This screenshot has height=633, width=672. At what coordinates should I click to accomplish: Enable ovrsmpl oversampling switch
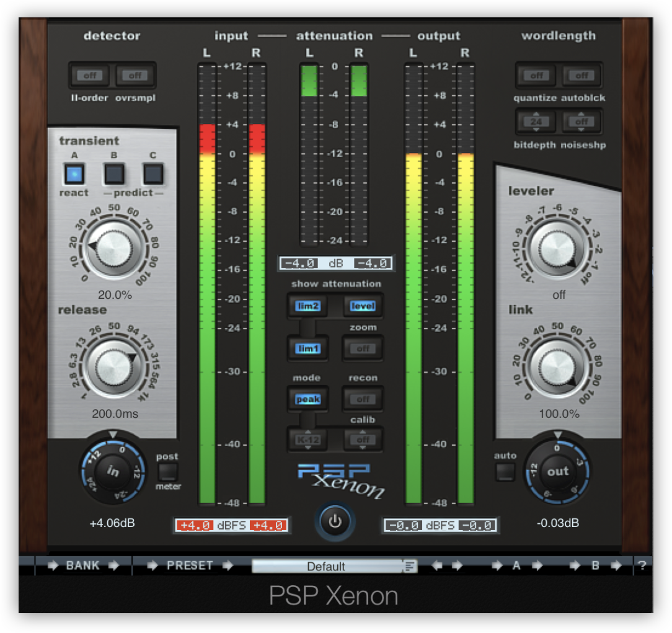pyautogui.click(x=135, y=76)
